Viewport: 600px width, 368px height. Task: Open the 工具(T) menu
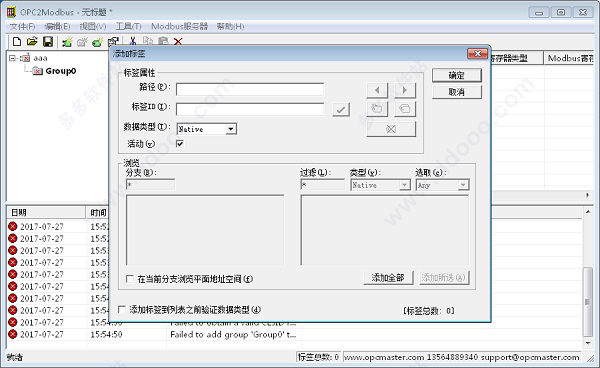point(129,26)
